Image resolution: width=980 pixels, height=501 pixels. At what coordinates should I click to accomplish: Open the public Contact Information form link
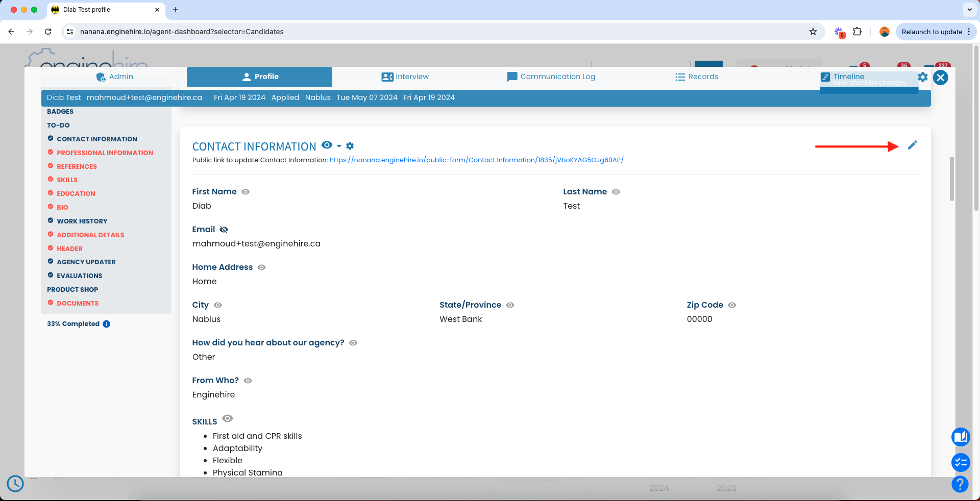(x=477, y=160)
